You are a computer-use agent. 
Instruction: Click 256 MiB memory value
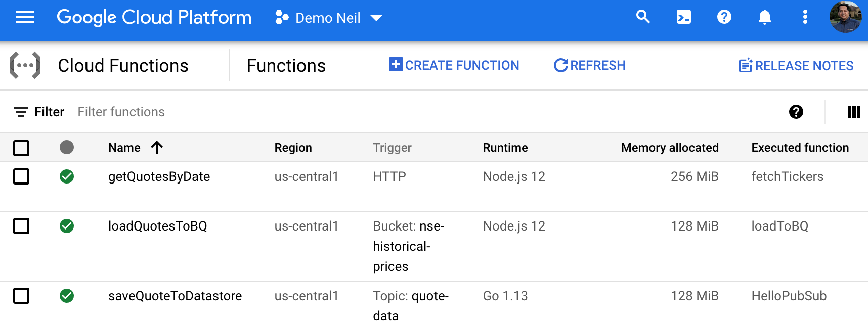click(695, 176)
